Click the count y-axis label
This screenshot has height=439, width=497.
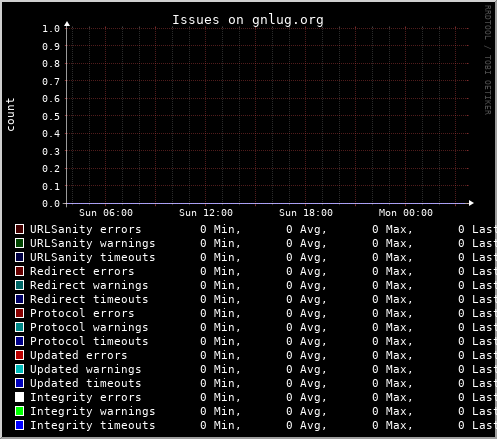pos(11,115)
